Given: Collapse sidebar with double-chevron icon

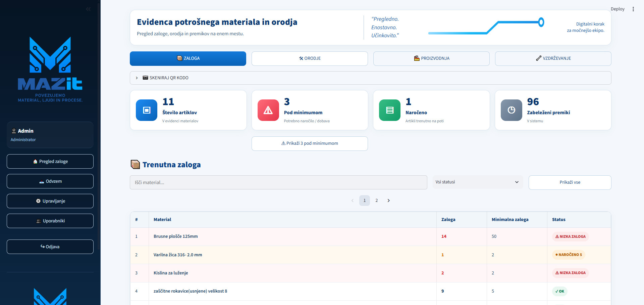Looking at the screenshot, I should [x=88, y=9].
